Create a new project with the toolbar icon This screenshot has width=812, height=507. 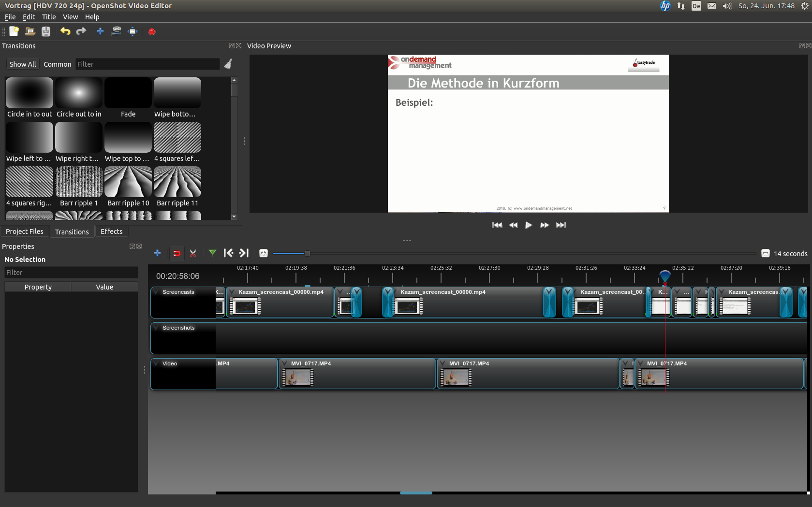coord(14,31)
